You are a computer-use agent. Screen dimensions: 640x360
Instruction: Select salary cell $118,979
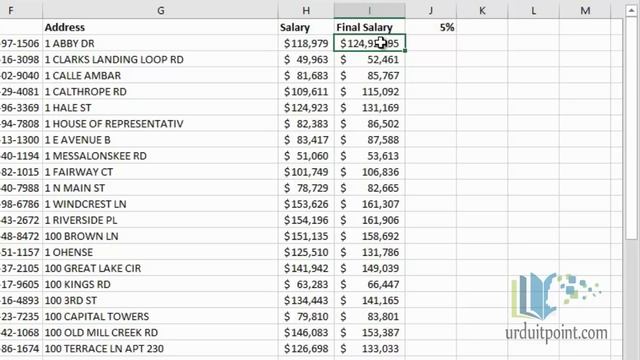[x=306, y=43]
